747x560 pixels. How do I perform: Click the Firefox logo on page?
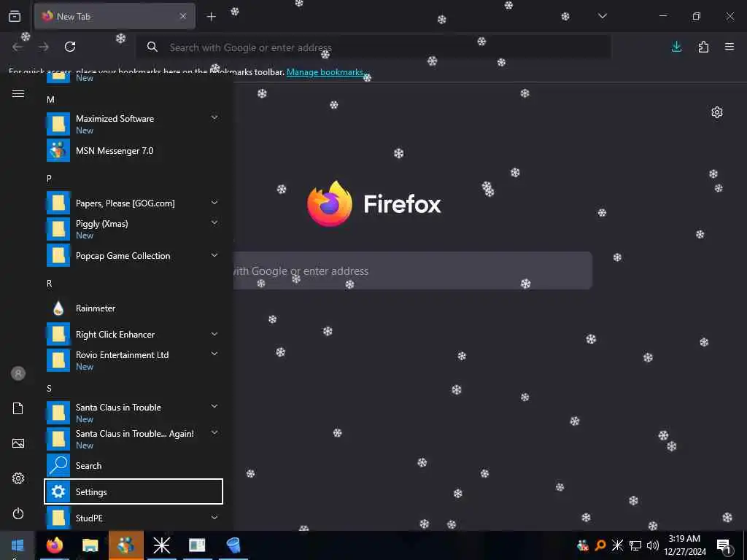[x=330, y=204]
